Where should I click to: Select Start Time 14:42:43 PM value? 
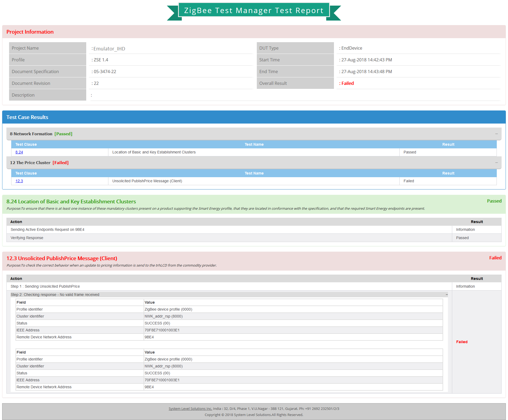[367, 60]
